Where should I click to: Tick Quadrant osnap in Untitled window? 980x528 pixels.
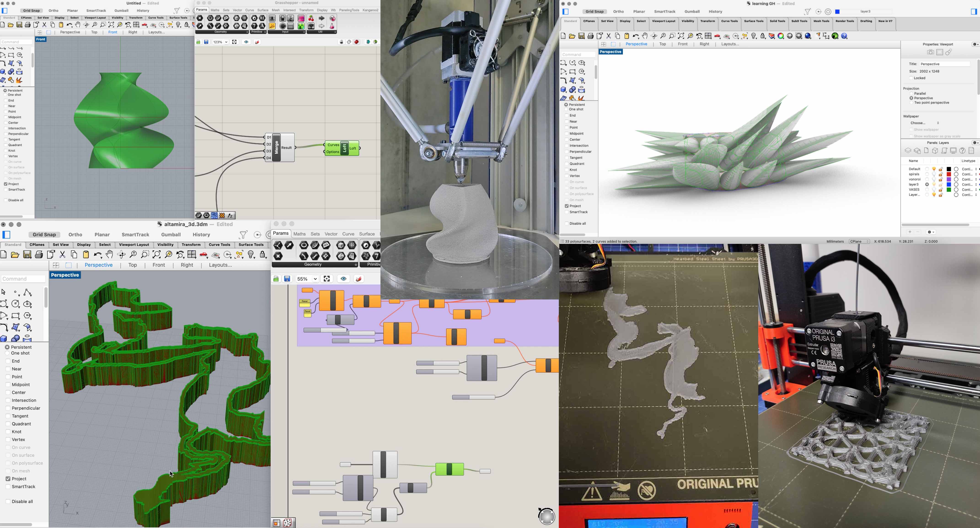click(5, 145)
